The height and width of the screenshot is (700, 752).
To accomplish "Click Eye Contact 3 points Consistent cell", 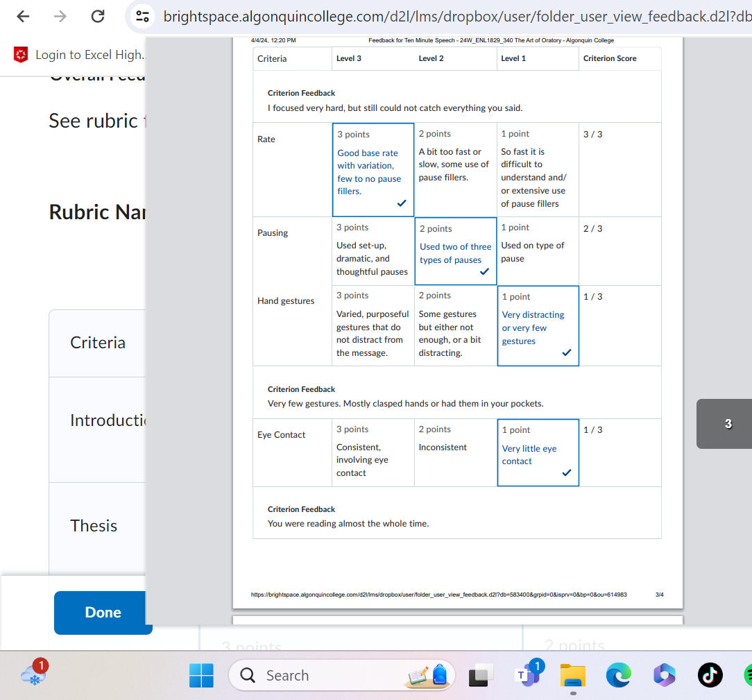I will [x=373, y=452].
